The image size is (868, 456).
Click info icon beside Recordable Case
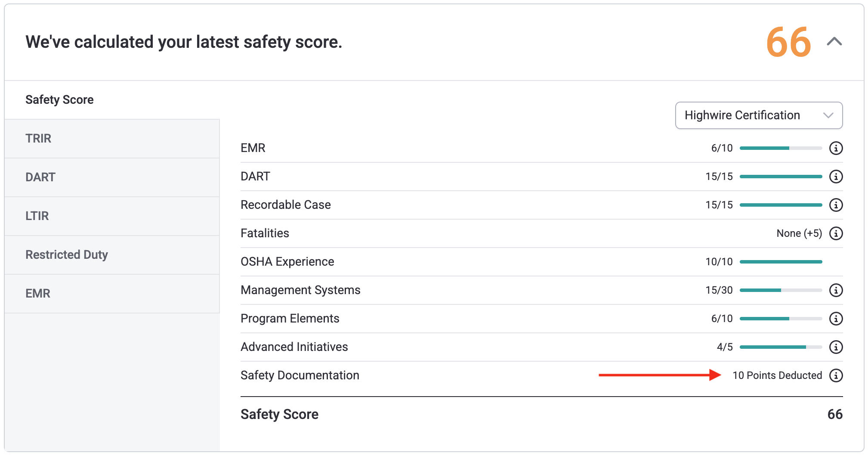pyautogui.click(x=836, y=205)
